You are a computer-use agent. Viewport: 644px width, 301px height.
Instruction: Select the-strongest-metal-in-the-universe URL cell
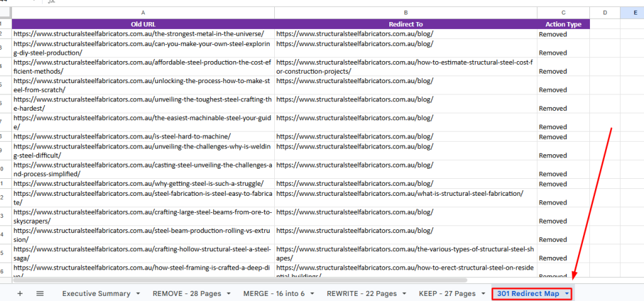tap(143, 34)
